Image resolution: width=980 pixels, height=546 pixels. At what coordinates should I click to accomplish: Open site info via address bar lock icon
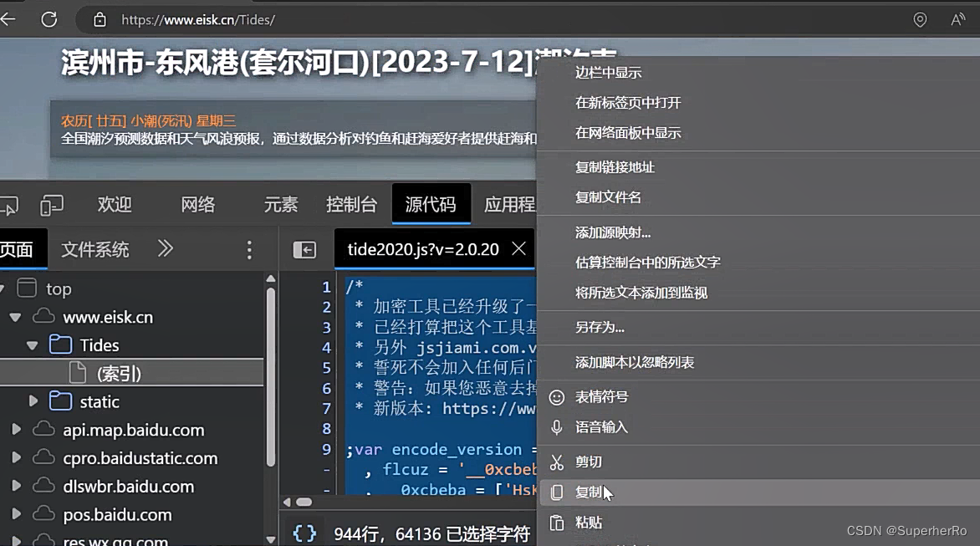(x=100, y=19)
